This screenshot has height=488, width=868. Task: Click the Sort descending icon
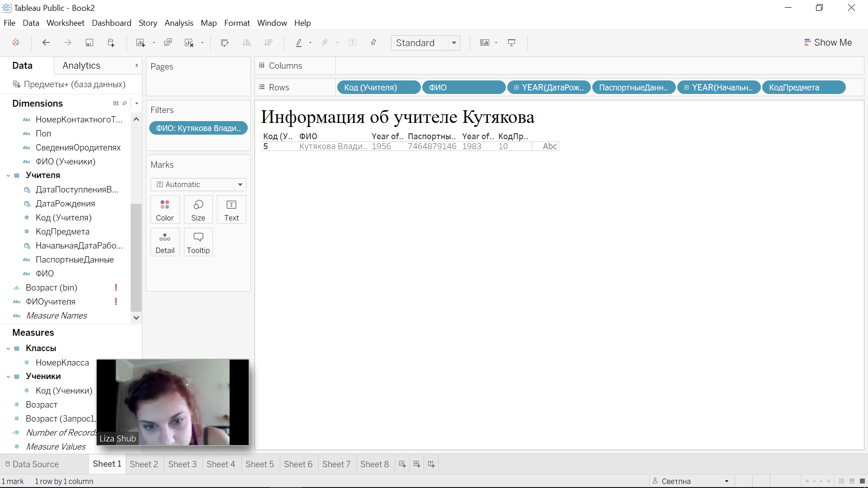(x=269, y=42)
